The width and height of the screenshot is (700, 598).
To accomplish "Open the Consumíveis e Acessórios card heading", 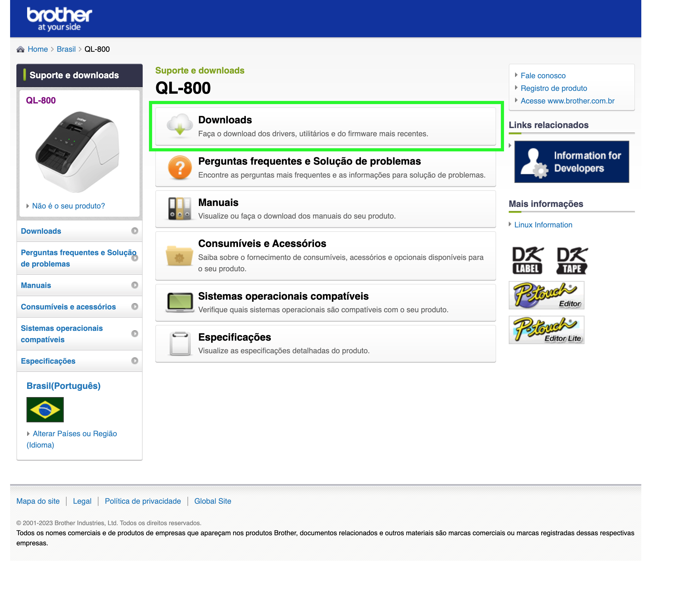I will point(262,243).
